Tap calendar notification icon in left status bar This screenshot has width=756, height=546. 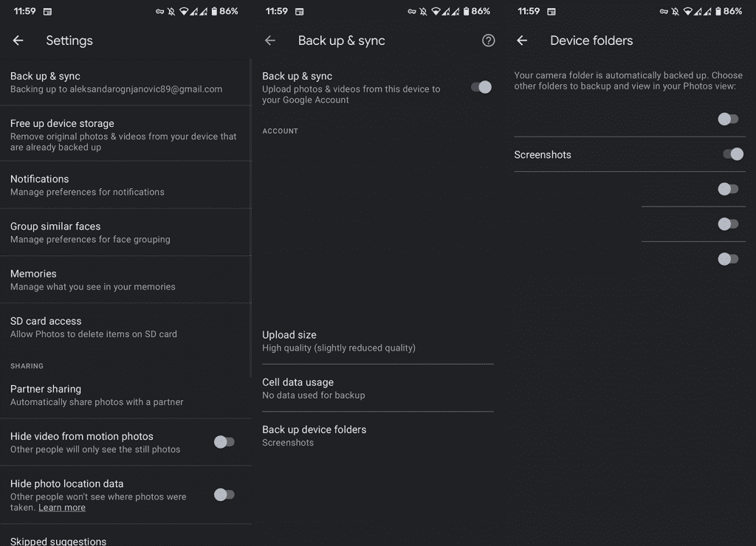tap(47, 12)
